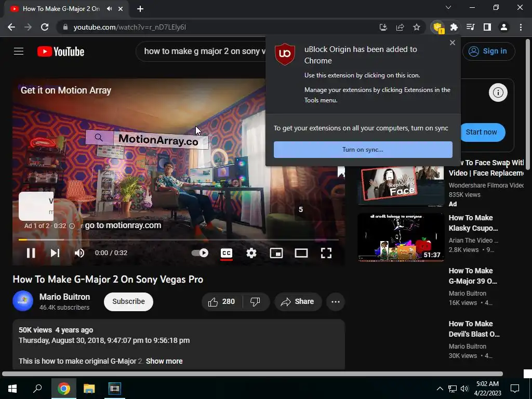Open network tray icon
532x399 pixels.
click(x=453, y=389)
